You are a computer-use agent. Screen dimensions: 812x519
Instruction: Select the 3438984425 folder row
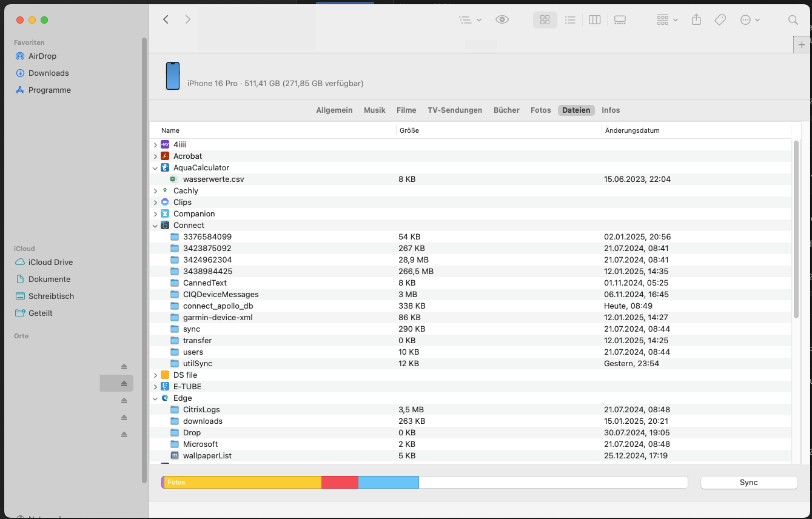coord(471,271)
